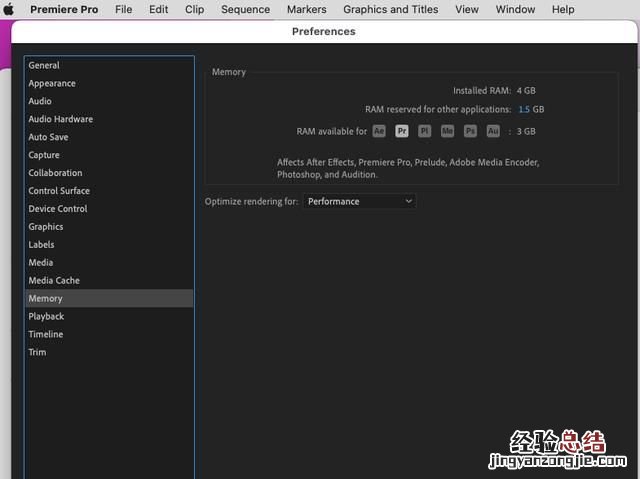Choose Timeline from the preferences list
Screen dimensions: 640x479
pyautogui.click(x=45, y=334)
